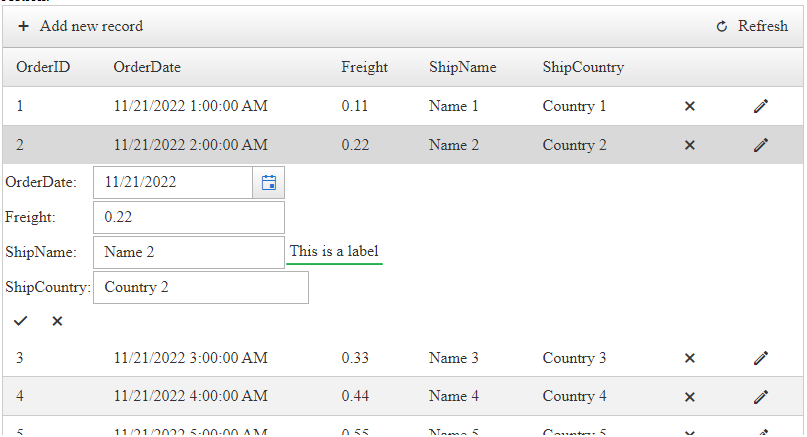Sort by the Freight column header

(364, 67)
